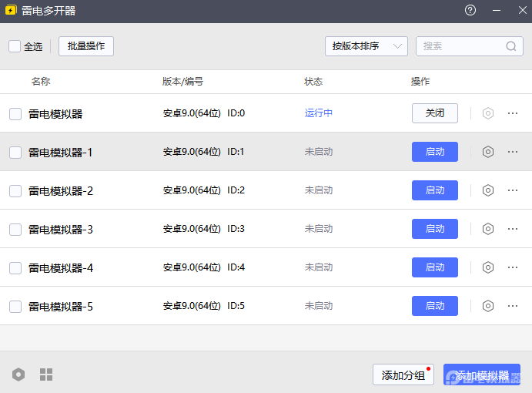
Task: Open help question mark icon
Action: [470, 10]
